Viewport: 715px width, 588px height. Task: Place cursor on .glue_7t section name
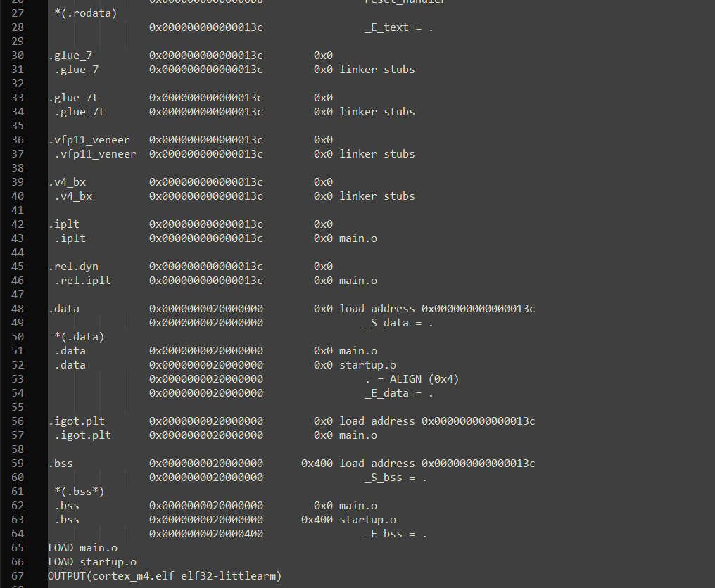[73, 98]
